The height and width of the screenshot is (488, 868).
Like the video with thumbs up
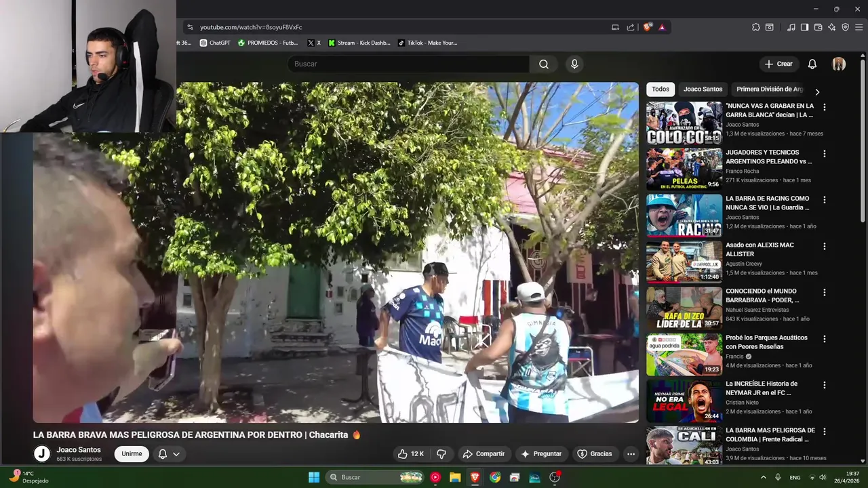411,454
